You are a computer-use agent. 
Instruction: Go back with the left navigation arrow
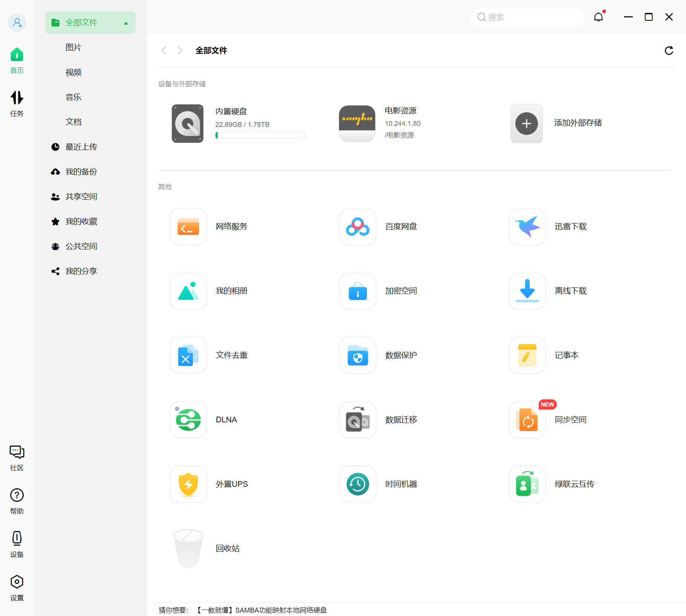tap(164, 50)
